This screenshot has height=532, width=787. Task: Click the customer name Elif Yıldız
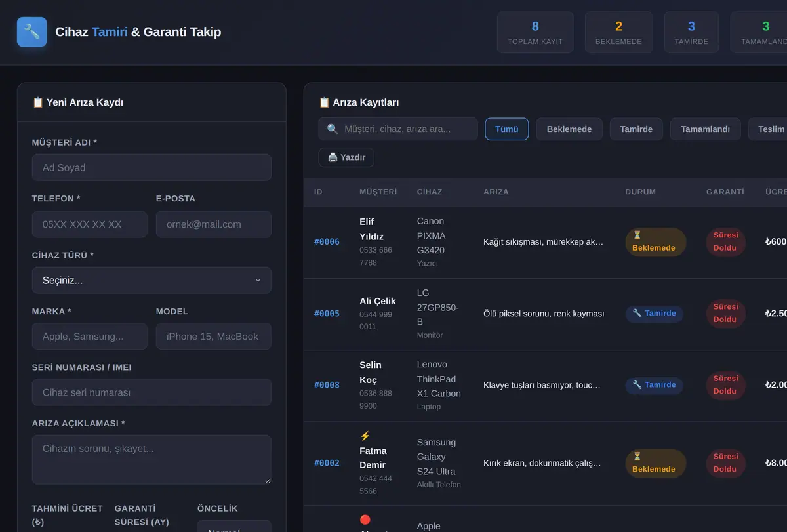click(x=372, y=229)
